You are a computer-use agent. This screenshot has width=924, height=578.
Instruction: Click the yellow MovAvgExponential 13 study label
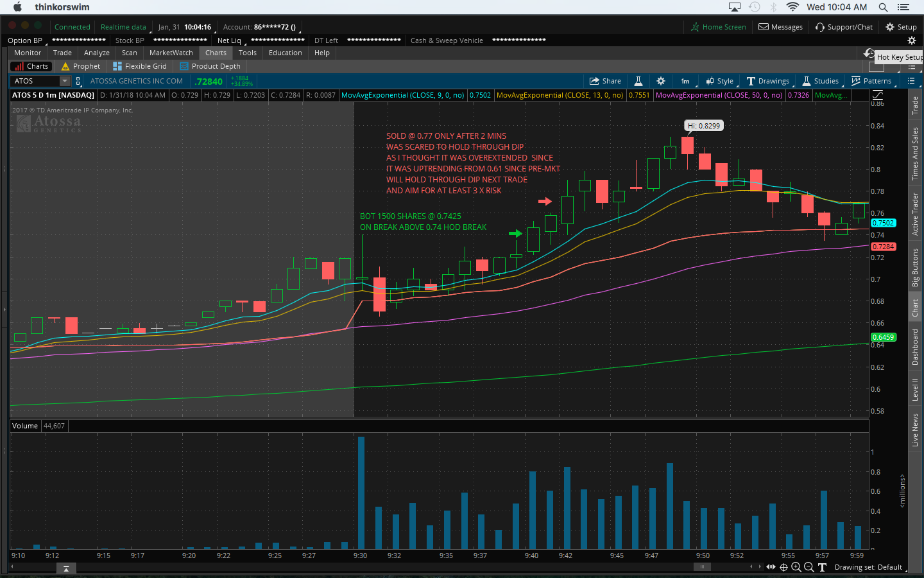pyautogui.click(x=560, y=95)
